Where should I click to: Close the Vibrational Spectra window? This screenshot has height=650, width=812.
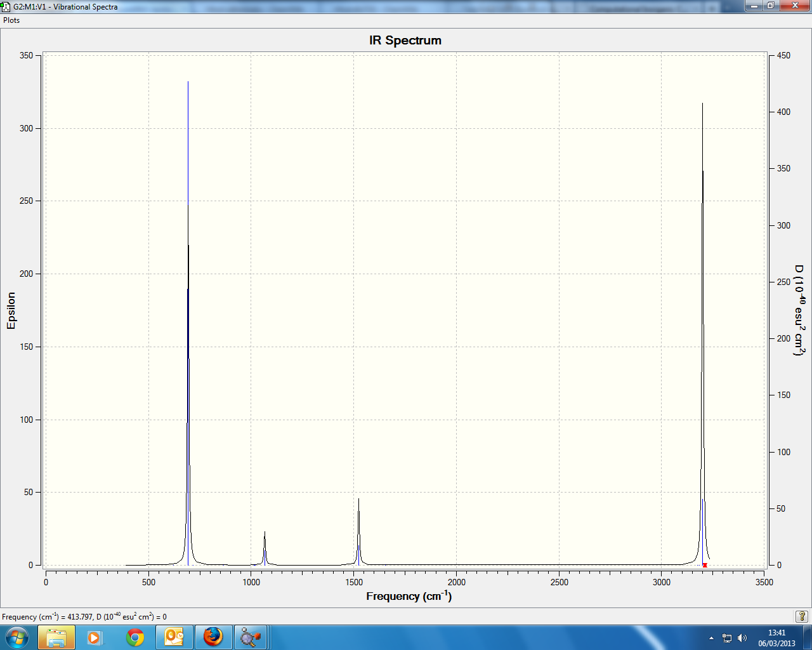tap(795, 6)
